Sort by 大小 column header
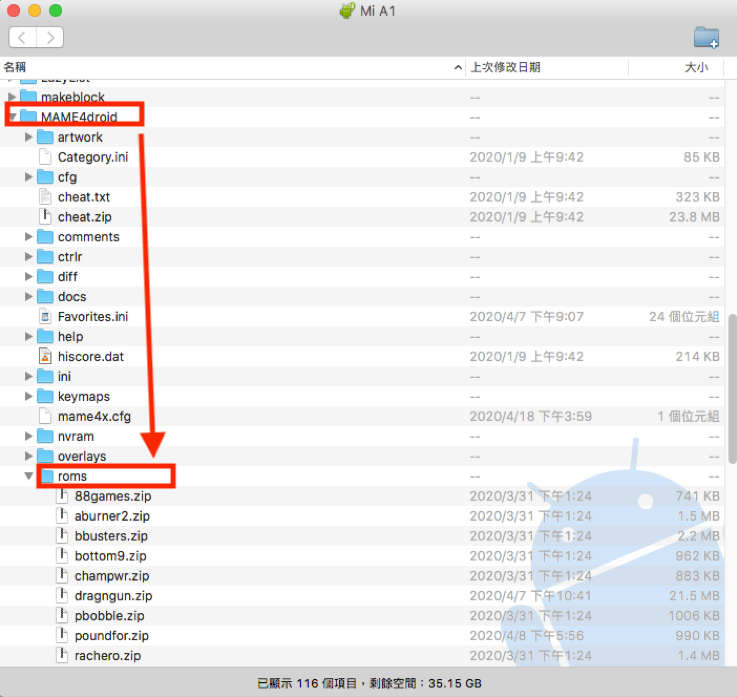This screenshot has width=737, height=697. point(676,67)
